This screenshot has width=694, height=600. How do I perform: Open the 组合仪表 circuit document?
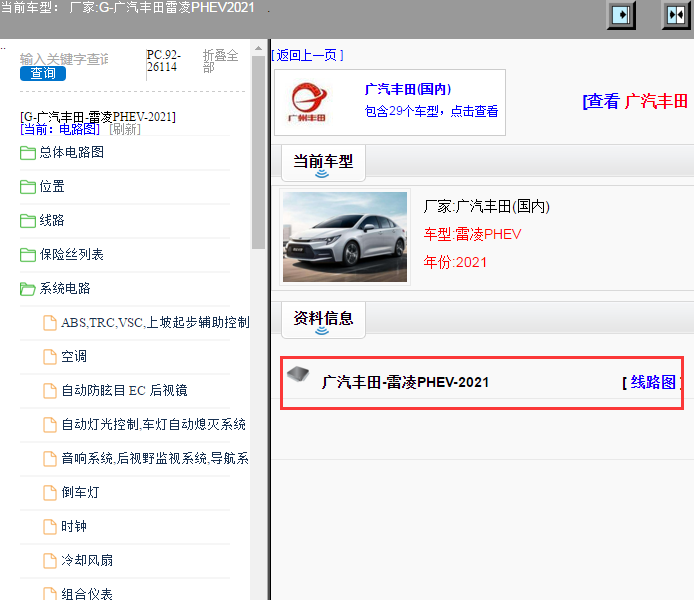(87, 594)
